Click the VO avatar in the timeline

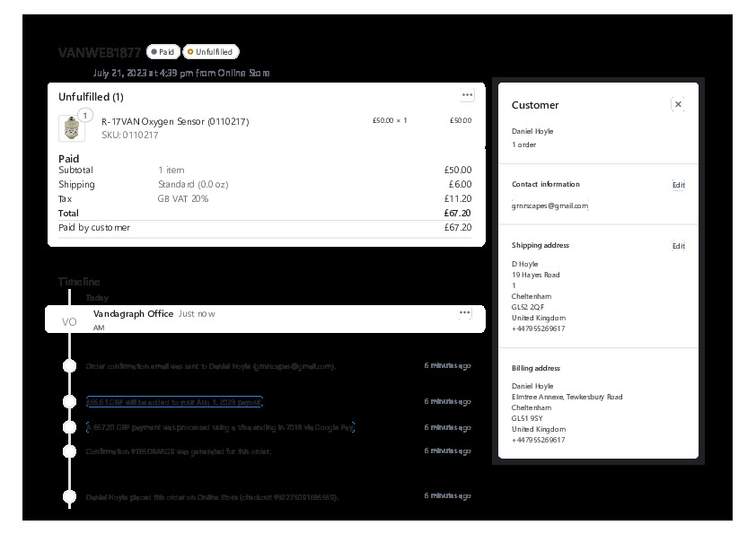tap(69, 321)
